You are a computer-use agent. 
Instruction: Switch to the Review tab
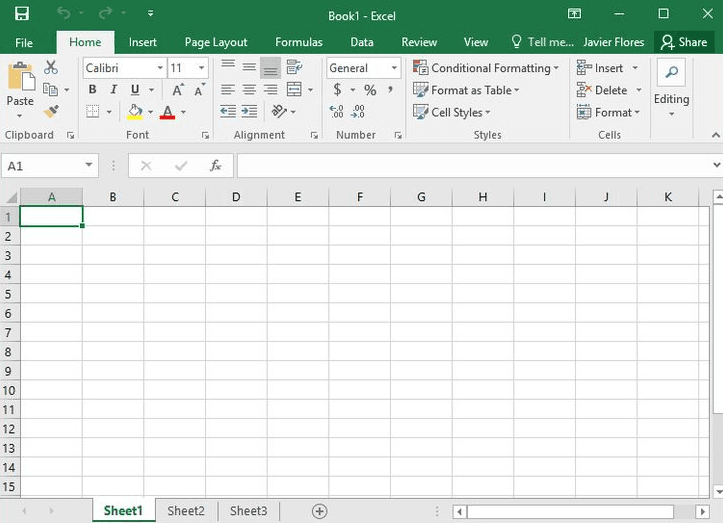[x=419, y=42]
